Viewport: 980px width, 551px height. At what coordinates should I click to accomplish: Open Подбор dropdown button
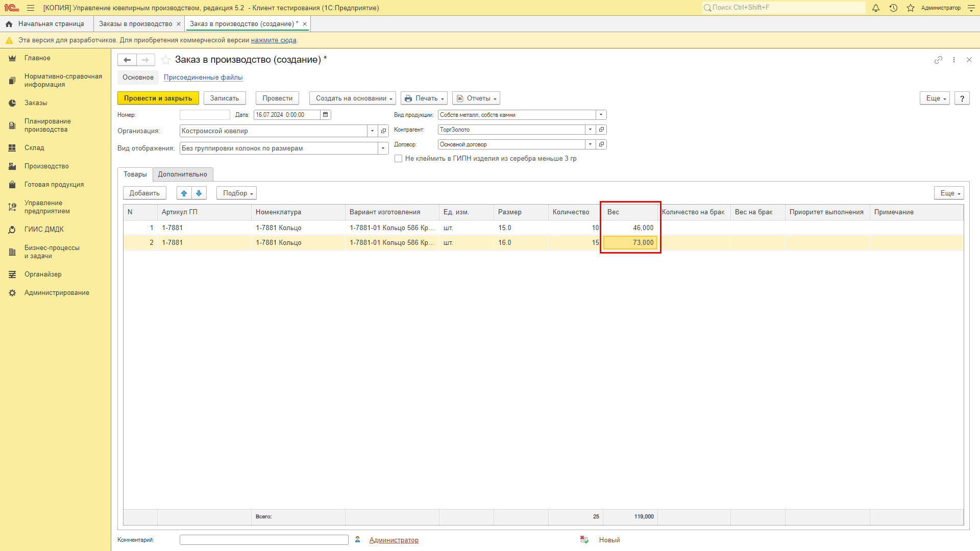coord(237,193)
